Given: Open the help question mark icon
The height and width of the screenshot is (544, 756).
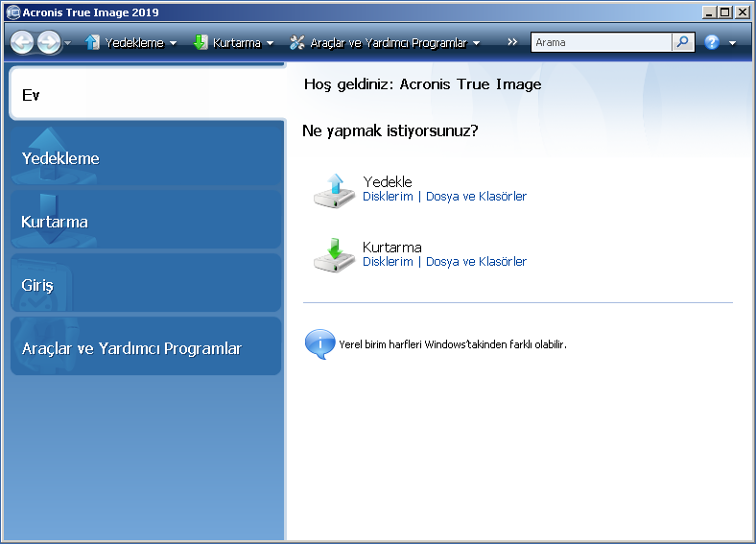Looking at the screenshot, I should point(712,42).
